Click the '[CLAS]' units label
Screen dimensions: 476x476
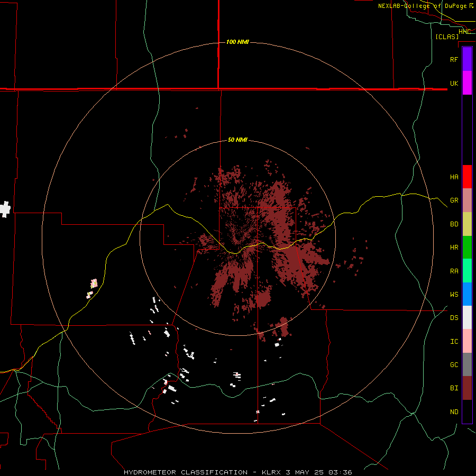click(447, 36)
